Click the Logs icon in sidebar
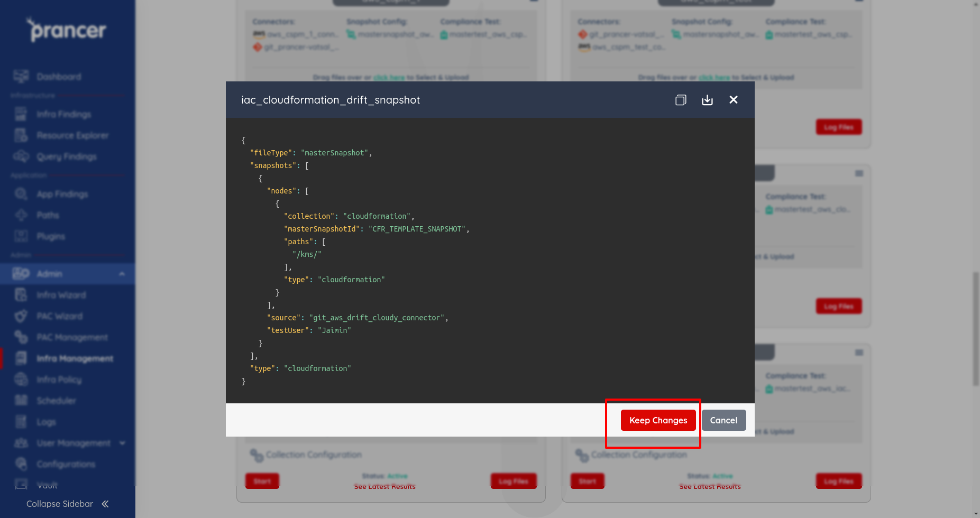The image size is (980, 518). pos(21,421)
